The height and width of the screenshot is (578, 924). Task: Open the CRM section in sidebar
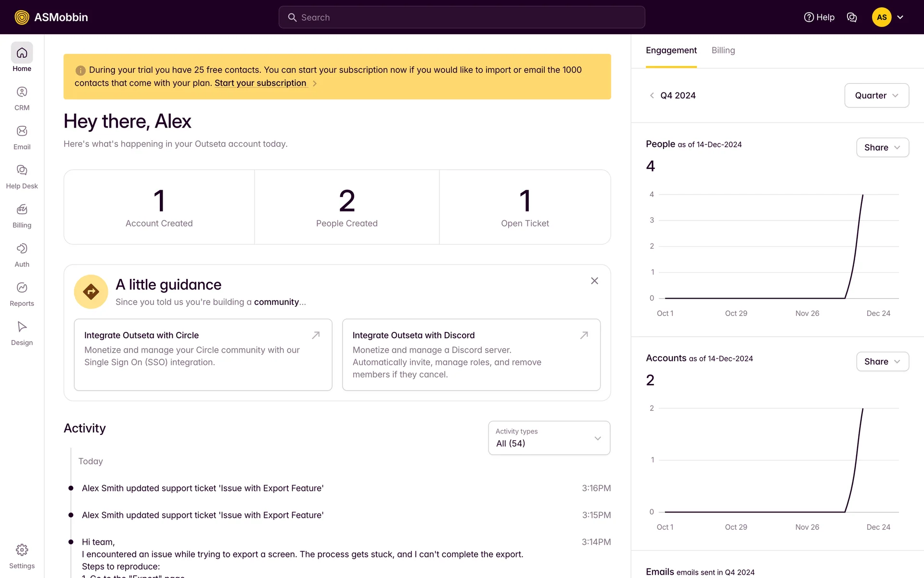click(22, 98)
